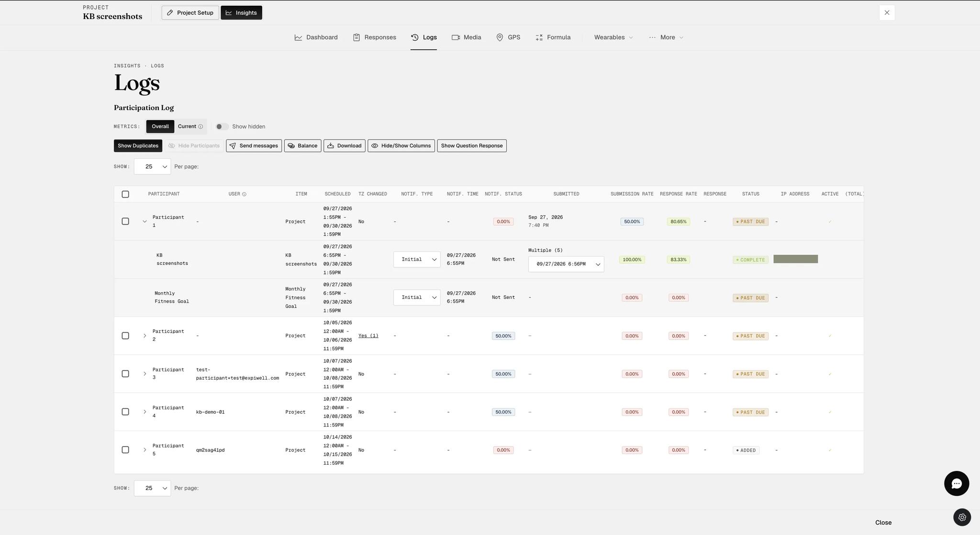Expand the Participant 2 row
Screen dimensions: 980x535
coord(145,336)
